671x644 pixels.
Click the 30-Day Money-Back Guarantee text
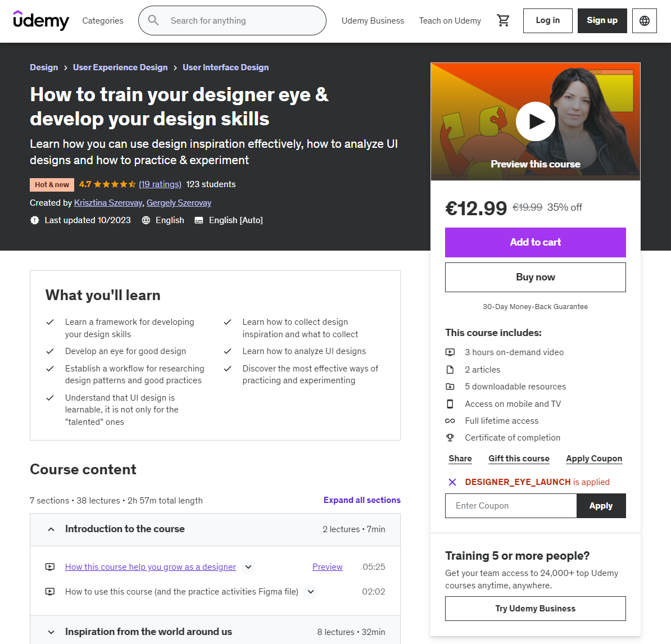[536, 307]
